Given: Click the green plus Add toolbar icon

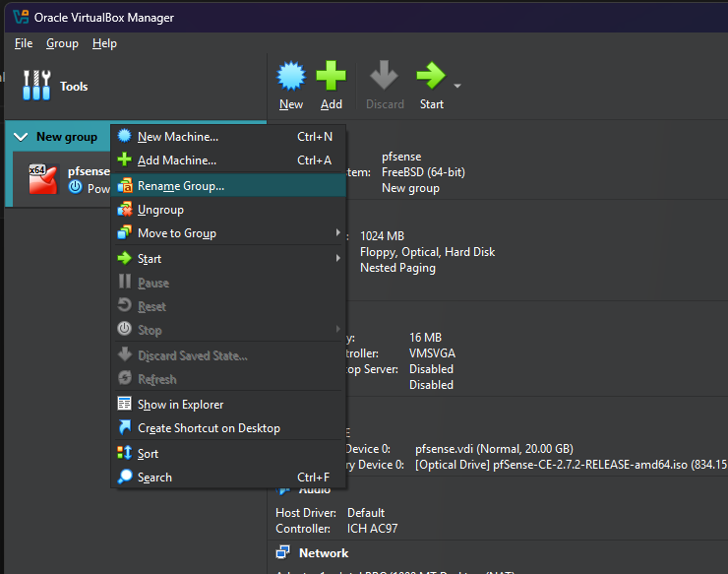Looking at the screenshot, I should tap(331, 75).
